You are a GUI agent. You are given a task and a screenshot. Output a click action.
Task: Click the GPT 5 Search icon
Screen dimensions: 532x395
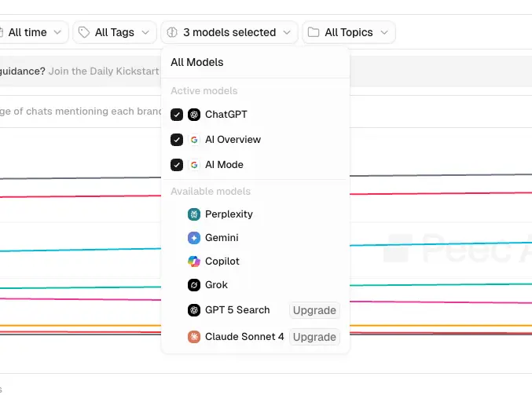[194, 310]
